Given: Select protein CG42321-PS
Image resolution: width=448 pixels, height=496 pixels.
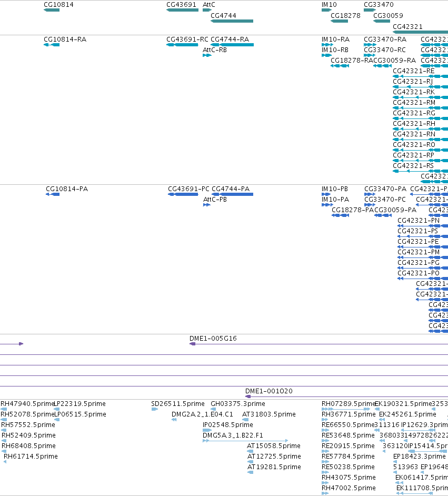Looking at the screenshot, I should tap(417, 231).
